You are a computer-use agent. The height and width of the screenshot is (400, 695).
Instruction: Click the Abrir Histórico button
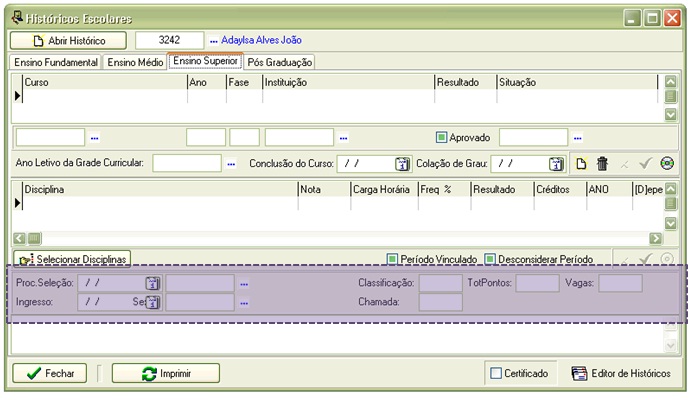tap(68, 41)
